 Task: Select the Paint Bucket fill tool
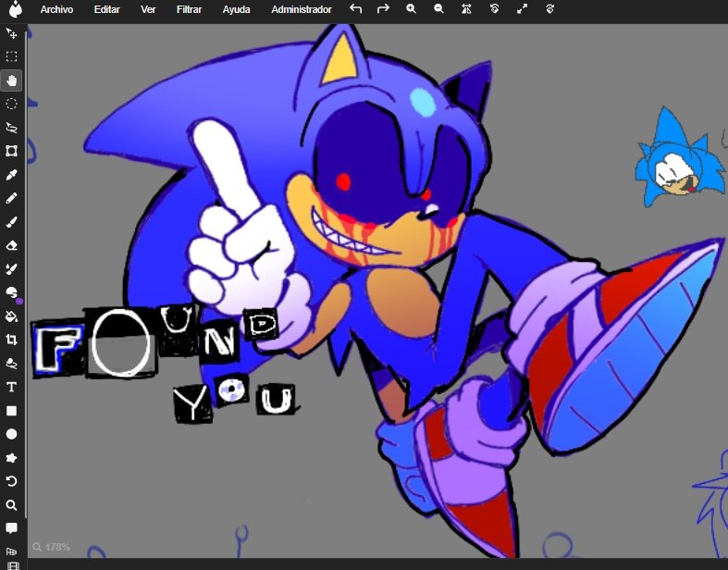coord(12,316)
